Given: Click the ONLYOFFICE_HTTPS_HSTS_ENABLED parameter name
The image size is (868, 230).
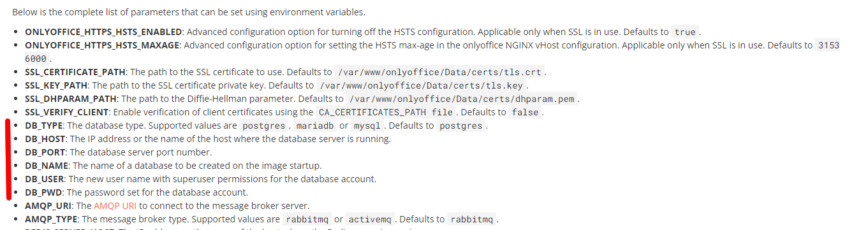Looking at the screenshot, I should [104, 32].
